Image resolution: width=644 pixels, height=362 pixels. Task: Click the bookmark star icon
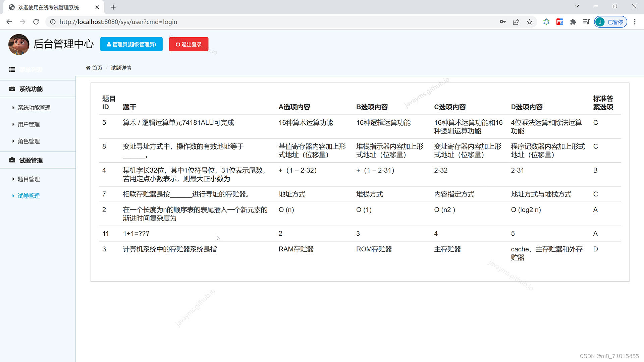pyautogui.click(x=529, y=22)
